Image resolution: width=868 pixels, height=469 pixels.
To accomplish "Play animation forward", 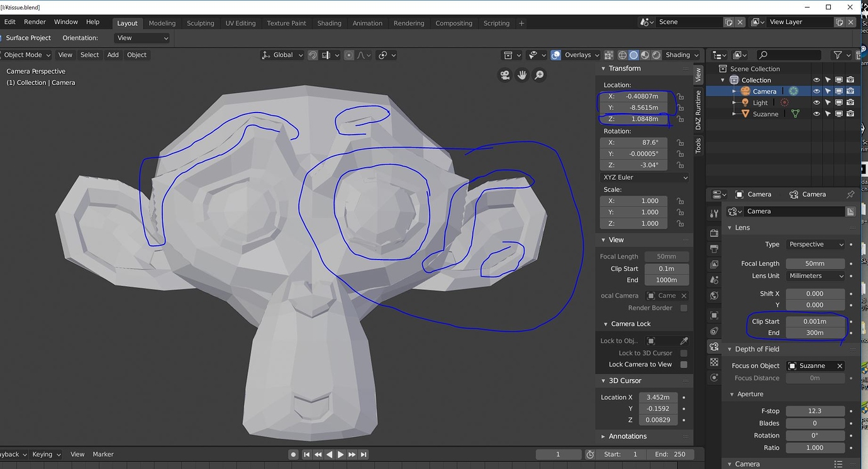I will click(340, 455).
